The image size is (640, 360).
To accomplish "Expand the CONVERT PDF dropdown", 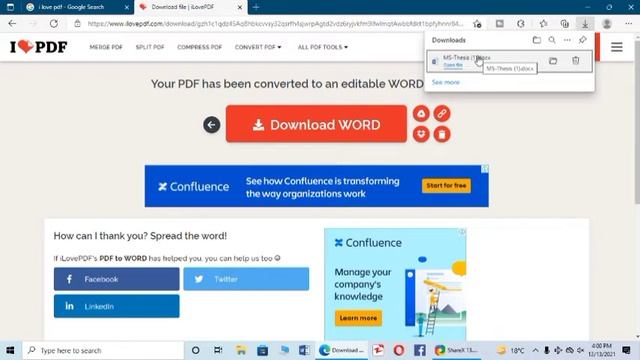I will click(258, 47).
